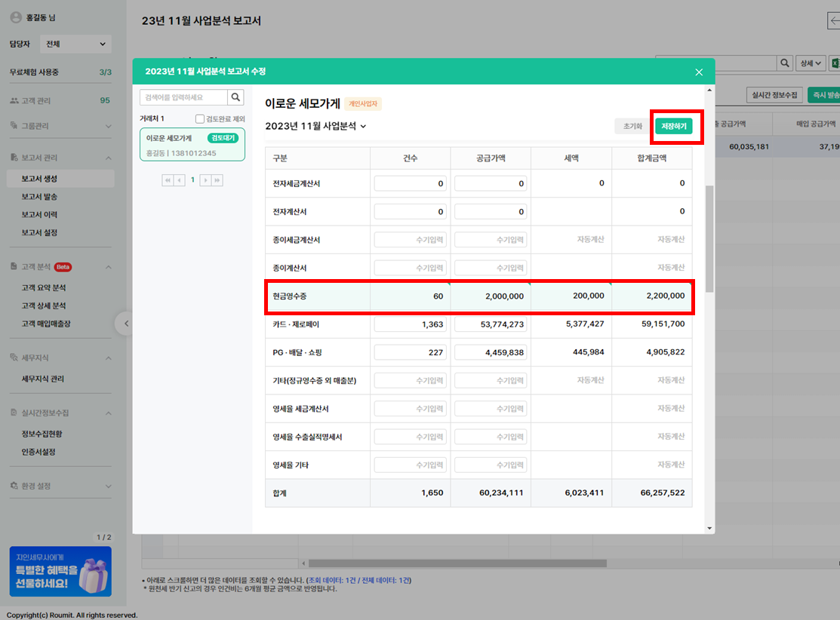Click the sidebar collapse arrow handle

click(x=126, y=324)
